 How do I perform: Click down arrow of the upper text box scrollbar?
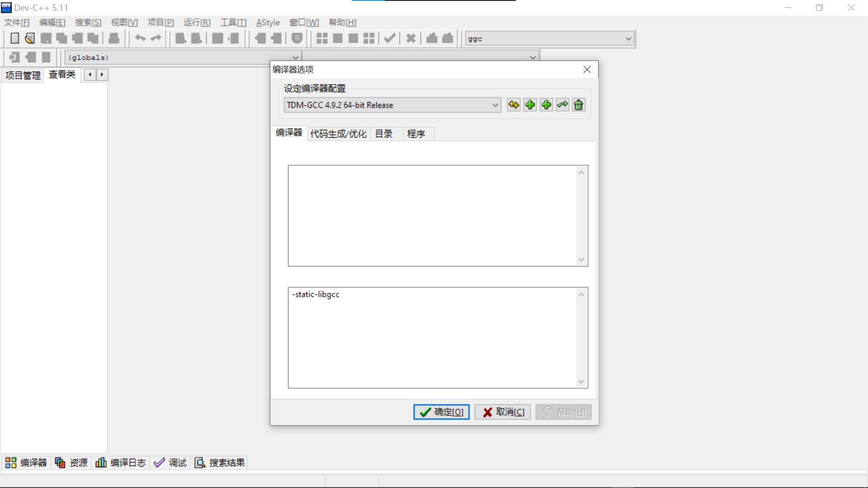coord(581,260)
